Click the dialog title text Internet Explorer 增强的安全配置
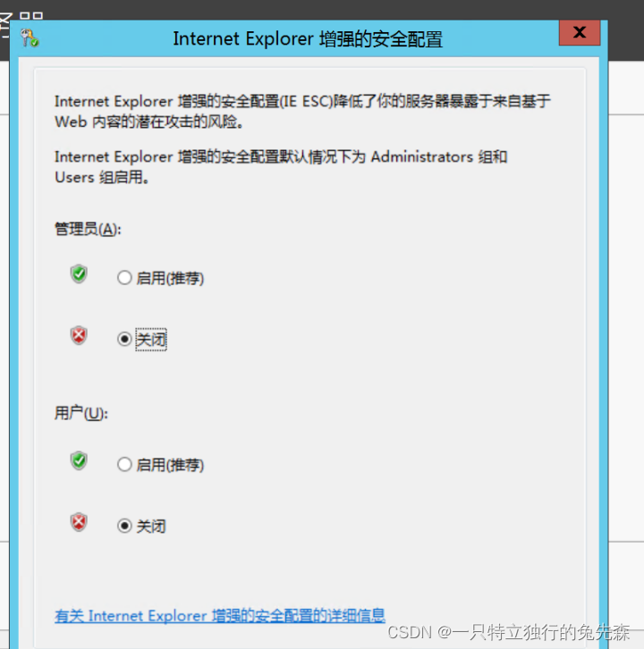644x649 pixels. (x=308, y=39)
